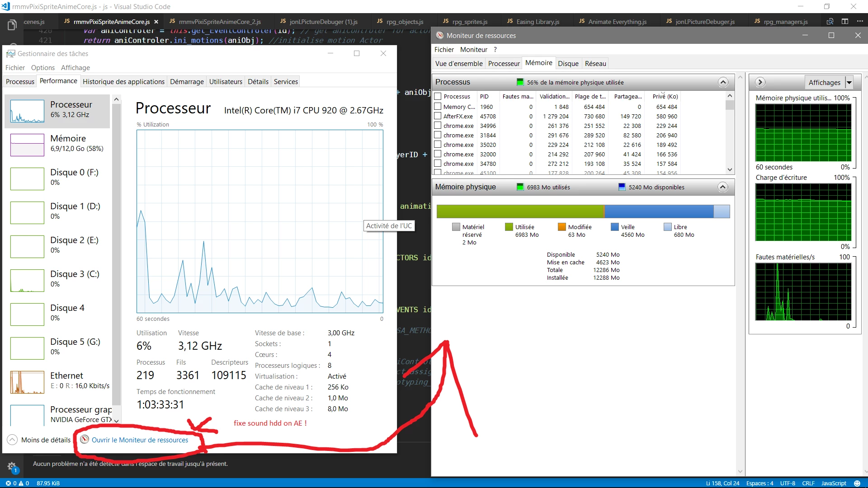The width and height of the screenshot is (868, 488).
Task: Toggle the select-all Processus header checkbox
Action: tap(438, 96)
